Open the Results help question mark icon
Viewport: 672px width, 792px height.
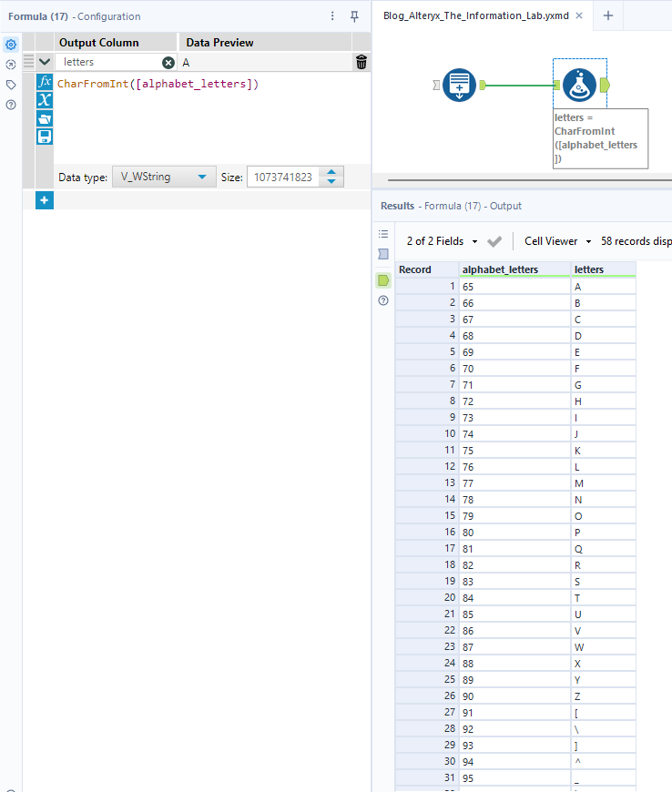pyautogui.click(x=383, y=300)
